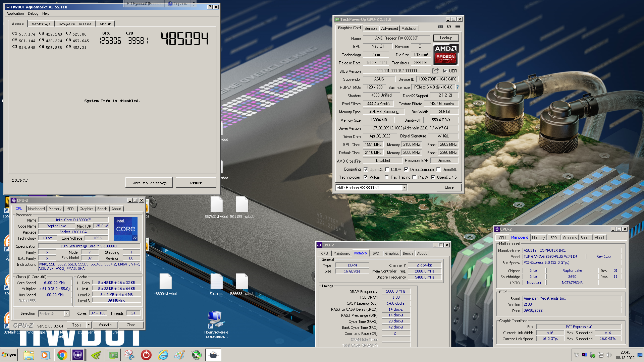Screen dimensions: 644x362
Task: Click the green NVIDIA taskbar icon
Action: [x=96, y=355]
